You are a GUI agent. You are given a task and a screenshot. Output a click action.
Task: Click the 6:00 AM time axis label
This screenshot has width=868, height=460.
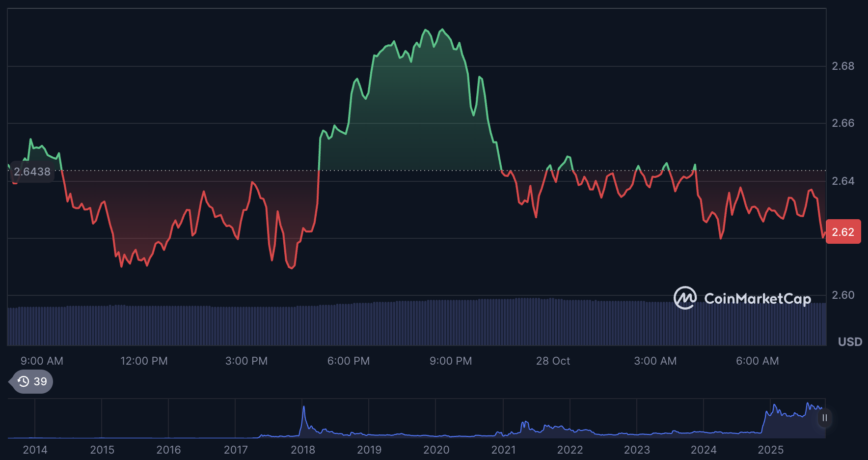pos(757,361)
